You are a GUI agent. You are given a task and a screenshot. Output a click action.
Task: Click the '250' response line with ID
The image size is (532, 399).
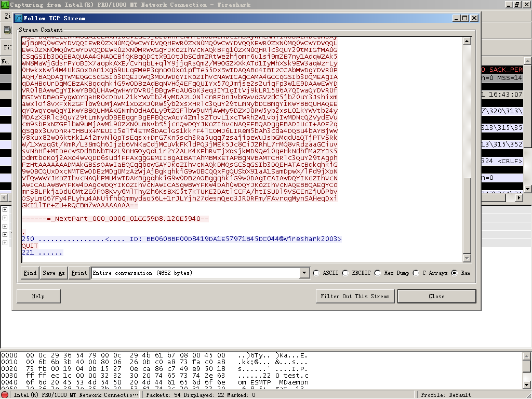point(181,239)
